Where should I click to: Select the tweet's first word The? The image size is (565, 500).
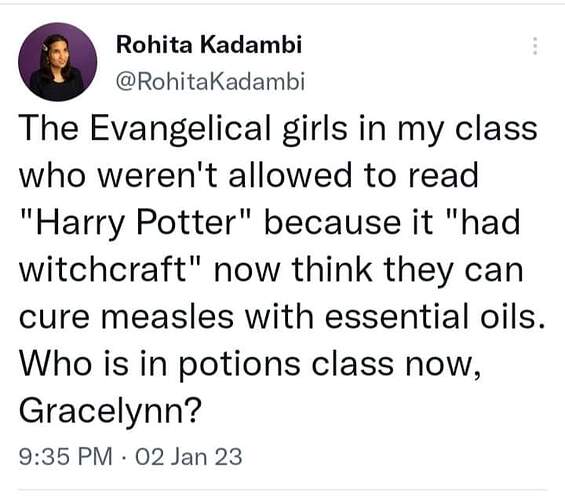click(49, 128)
